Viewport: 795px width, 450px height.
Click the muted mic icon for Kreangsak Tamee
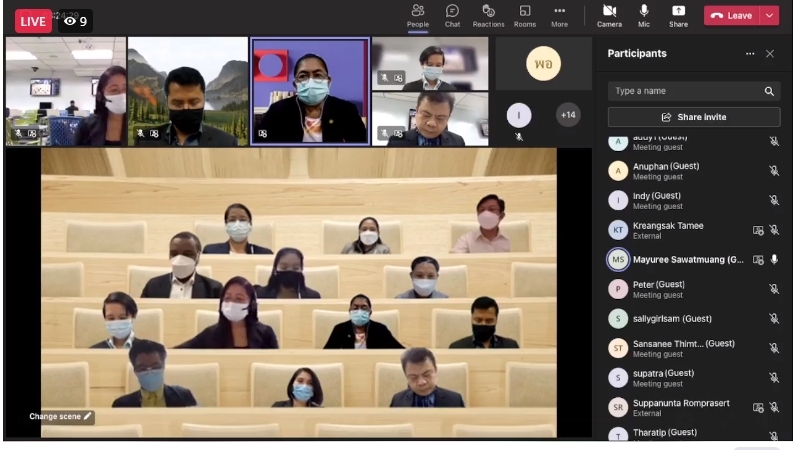point(774,230)
